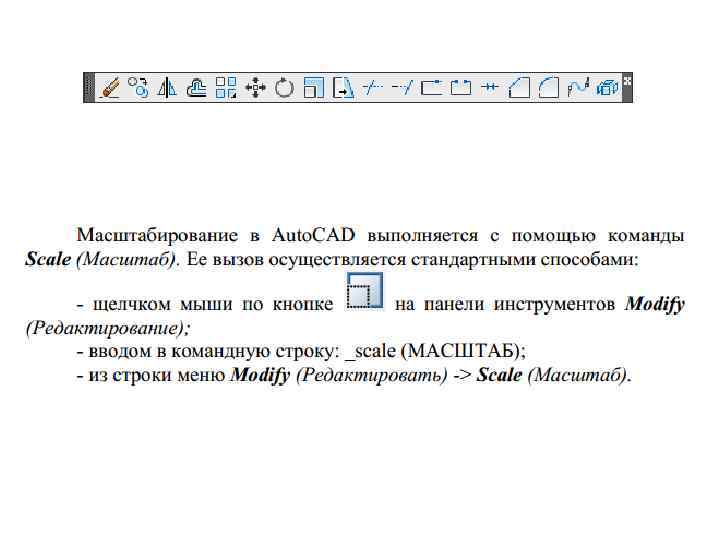Click 'Modify' after 'на панели инструментов'
720x540 pixels.
pyautogui.click(x=655, y=304)
